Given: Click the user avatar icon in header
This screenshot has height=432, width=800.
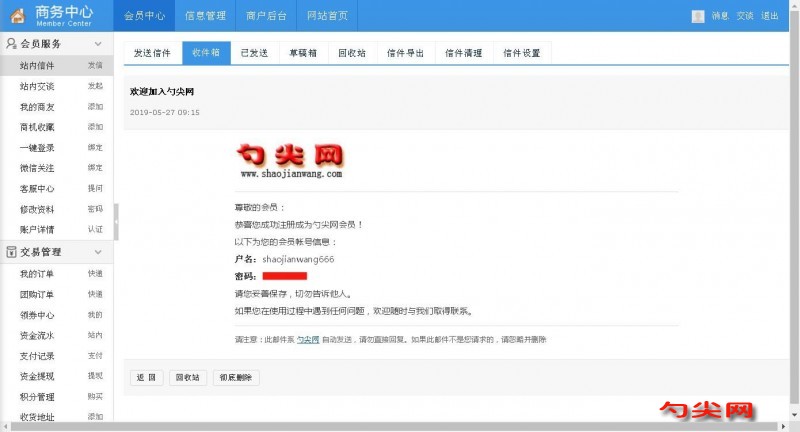Looking at the screenshot, I should pyautogui.click(x=698, y=16).
